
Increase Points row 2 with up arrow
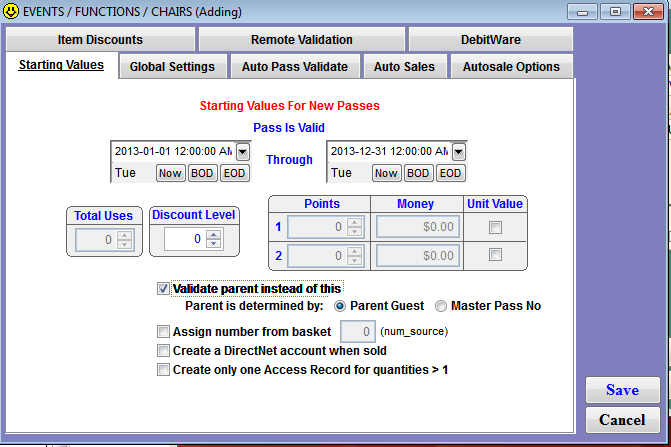coord(354,251)
